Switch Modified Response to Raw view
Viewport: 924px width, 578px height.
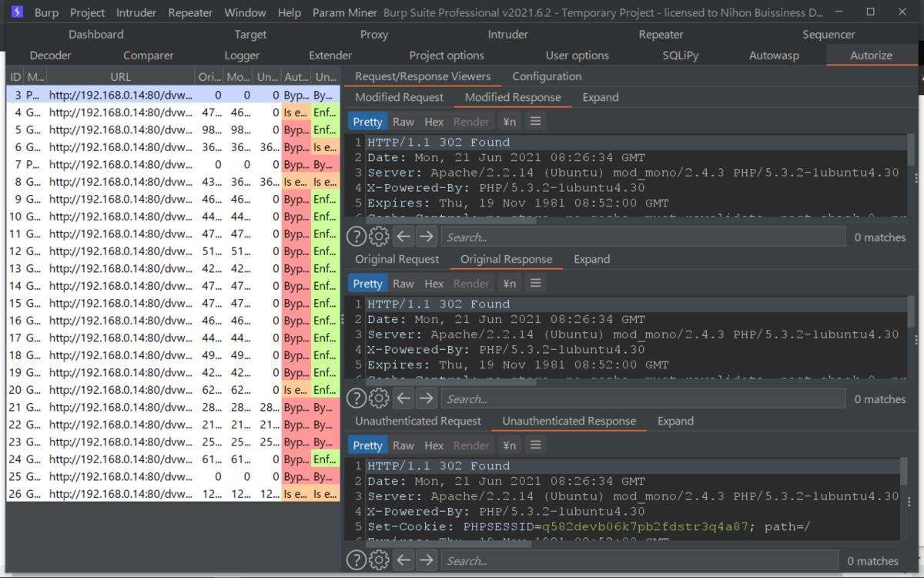(403, 122)
